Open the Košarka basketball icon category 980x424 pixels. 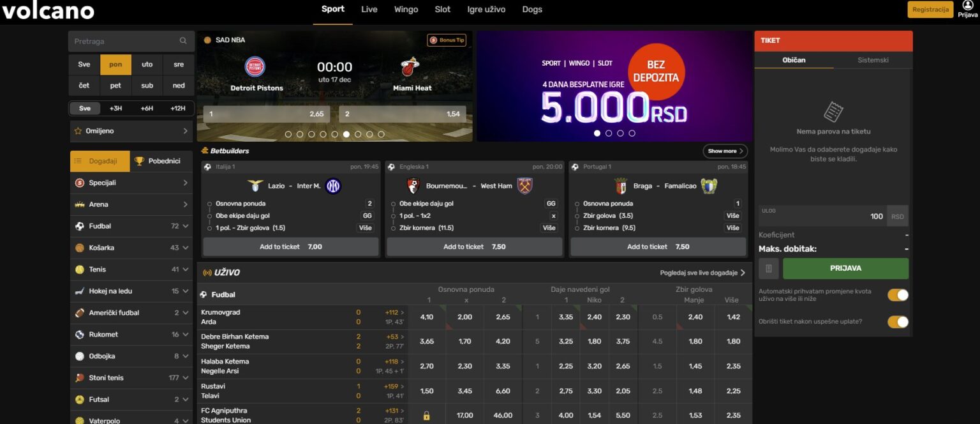pyautogui.click(x=82, y=247)
